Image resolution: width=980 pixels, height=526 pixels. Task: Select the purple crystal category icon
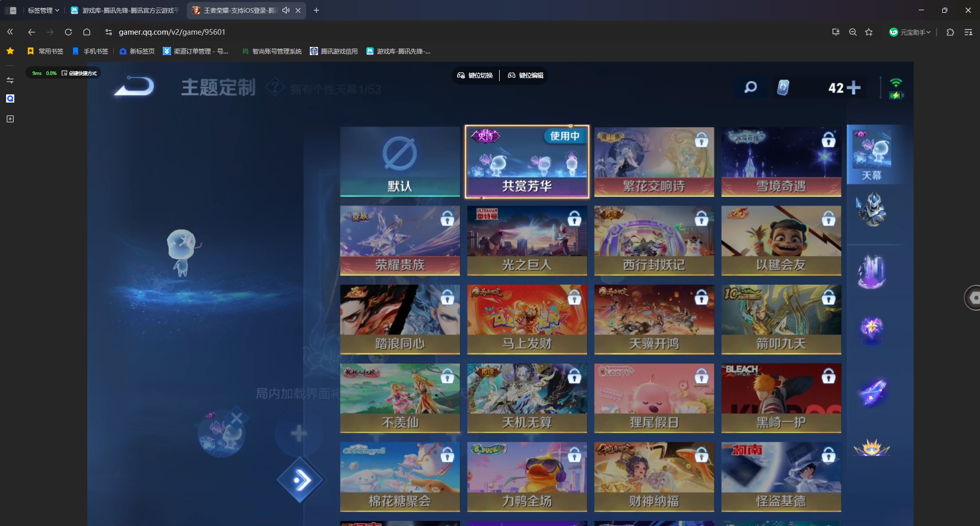[872, 271]
